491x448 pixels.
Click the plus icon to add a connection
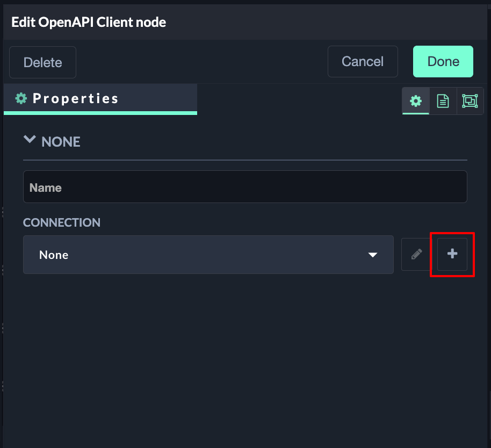click(x=452, y=254)
